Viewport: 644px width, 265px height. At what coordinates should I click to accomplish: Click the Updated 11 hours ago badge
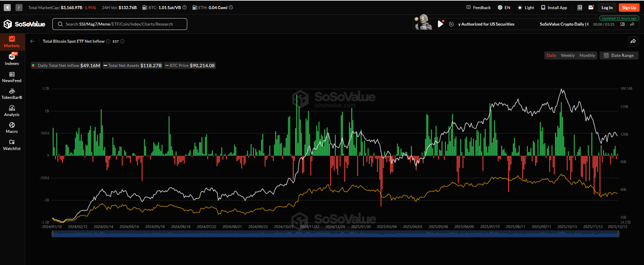click(619, 18)
